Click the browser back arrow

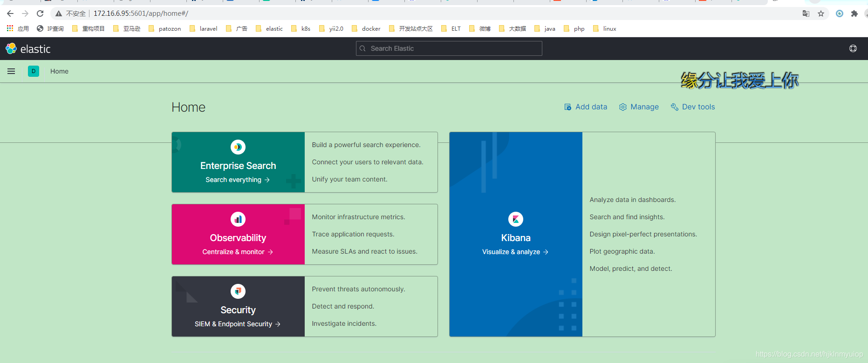10,13
